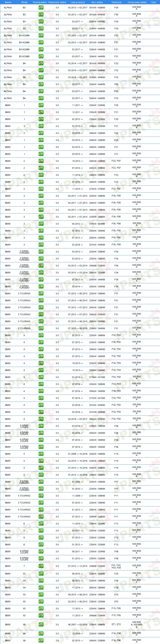Select the '03.2016 -> 02.2017' production years cell
This screenshot has height=644, width=160.
click(x=78, y=419)
